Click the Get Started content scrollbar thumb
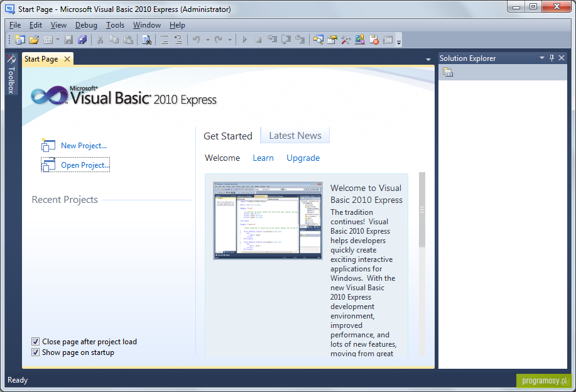The image size is (576, 392). tap(422, 210)
